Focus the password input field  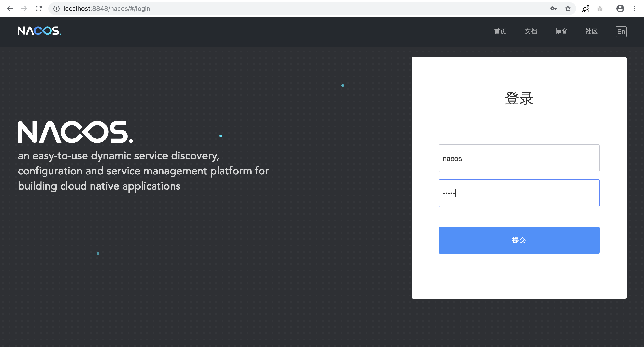point(519,193)
